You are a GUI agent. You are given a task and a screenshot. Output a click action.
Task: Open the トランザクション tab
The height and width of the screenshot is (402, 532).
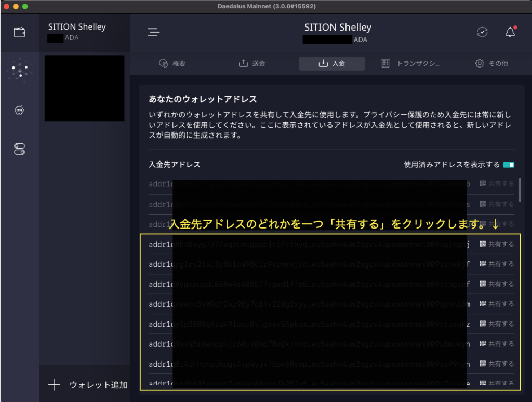pos(411,63)
